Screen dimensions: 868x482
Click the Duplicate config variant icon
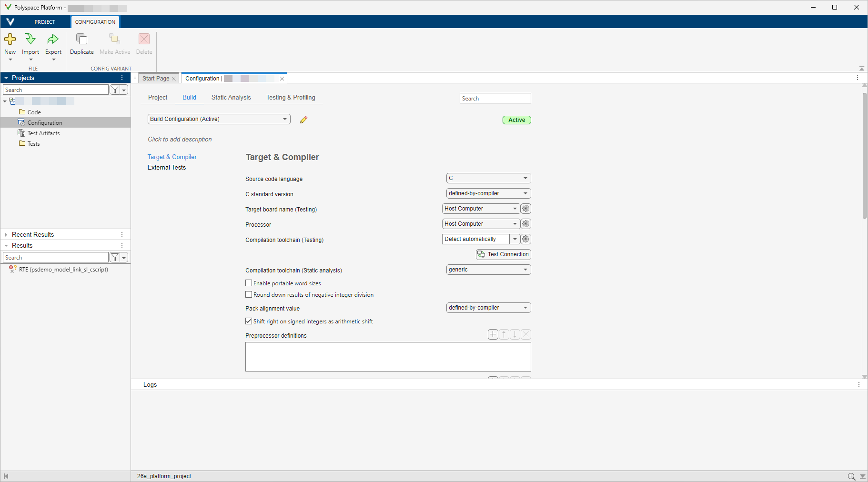[81, 43]
